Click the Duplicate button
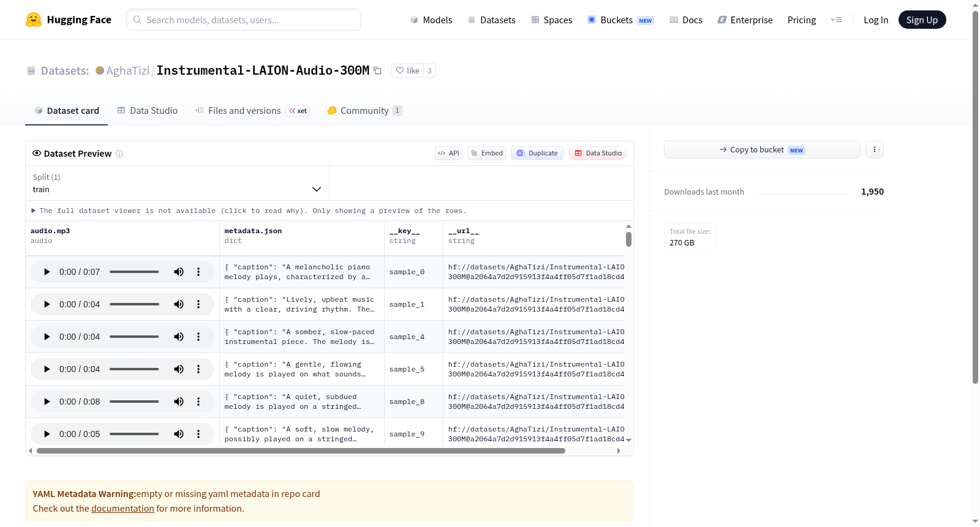The image size is (980, 527). click(537, 153)
